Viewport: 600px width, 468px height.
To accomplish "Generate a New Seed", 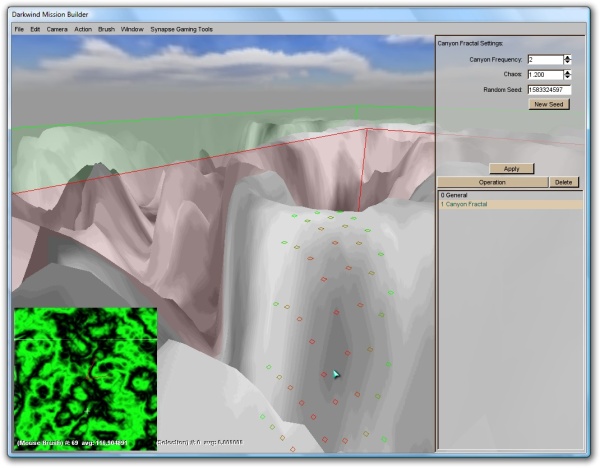I will click(549, 104).
